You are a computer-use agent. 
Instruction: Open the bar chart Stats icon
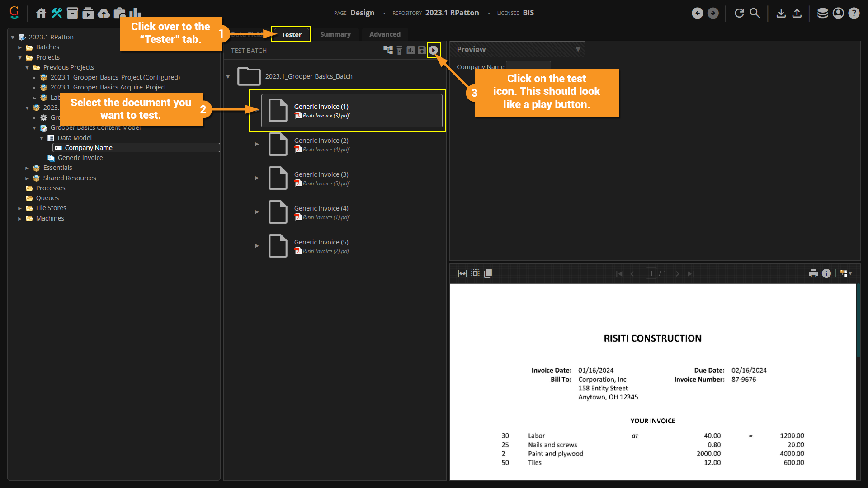pyautogui.click(x=135, y=13)
